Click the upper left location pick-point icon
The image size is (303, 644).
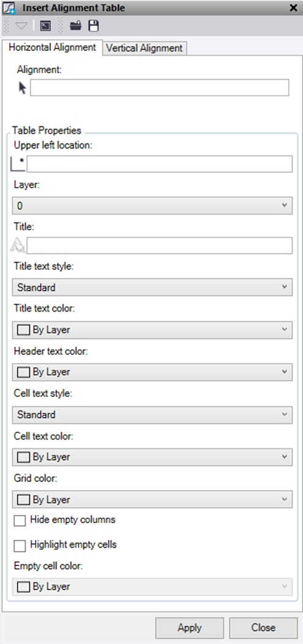point(18,164)
